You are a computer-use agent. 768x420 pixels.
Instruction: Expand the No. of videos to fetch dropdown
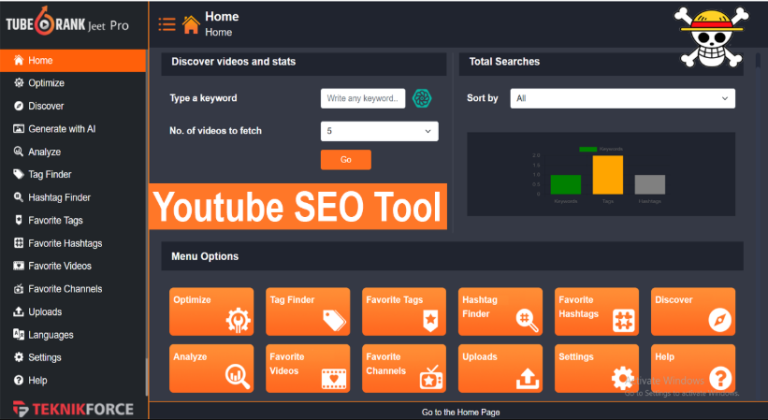(380, 131)
